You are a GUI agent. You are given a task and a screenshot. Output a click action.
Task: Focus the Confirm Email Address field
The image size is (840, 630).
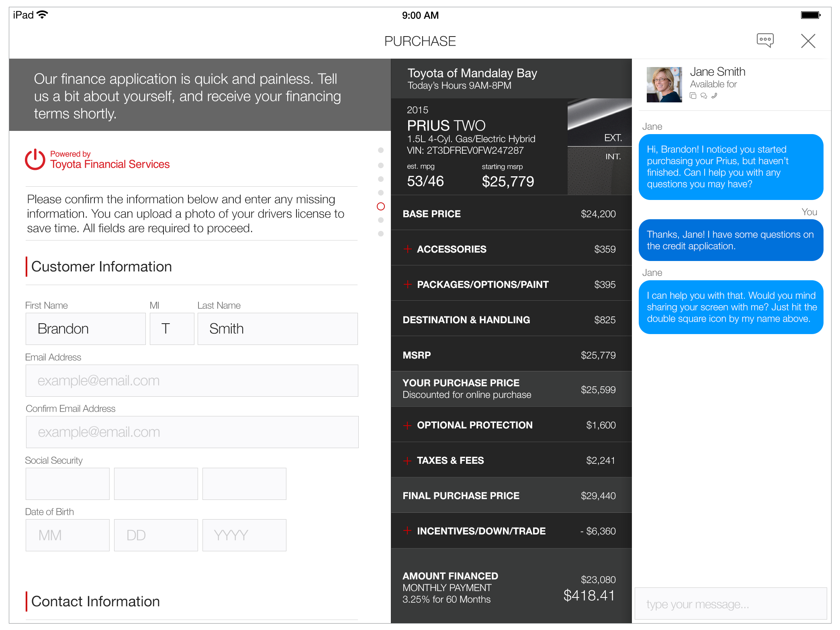pos(192,432)
